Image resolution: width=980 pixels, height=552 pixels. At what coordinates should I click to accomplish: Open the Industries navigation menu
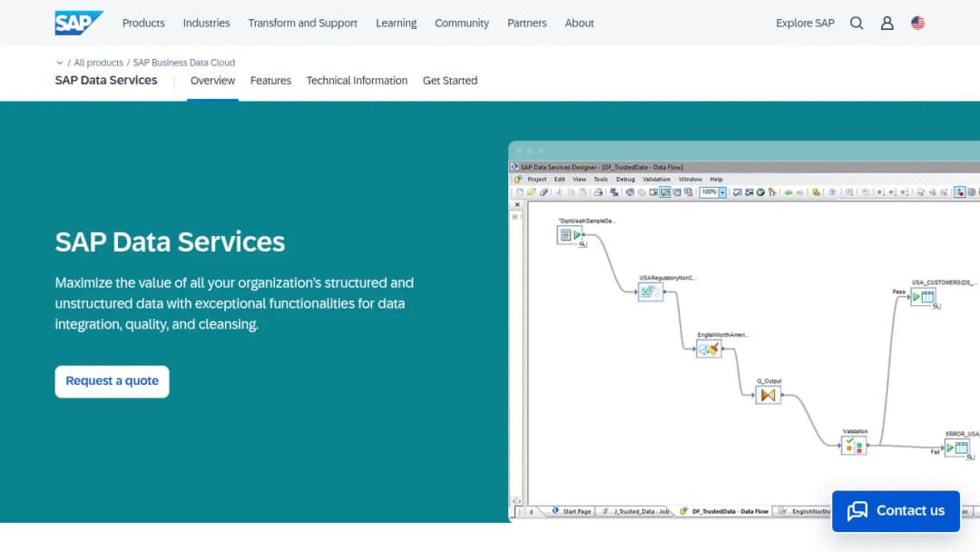coord(206,23)
